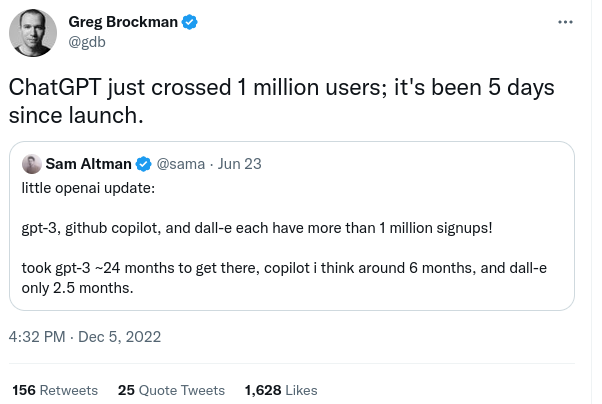Click the 'took gpt-3 ~24 months' quoted line

284,268
